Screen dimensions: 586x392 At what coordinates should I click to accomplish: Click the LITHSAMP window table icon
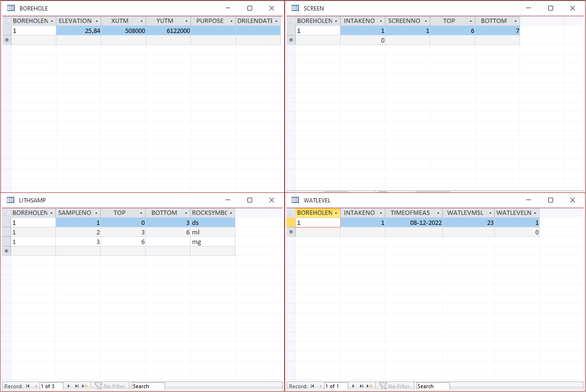coord(11,200)
